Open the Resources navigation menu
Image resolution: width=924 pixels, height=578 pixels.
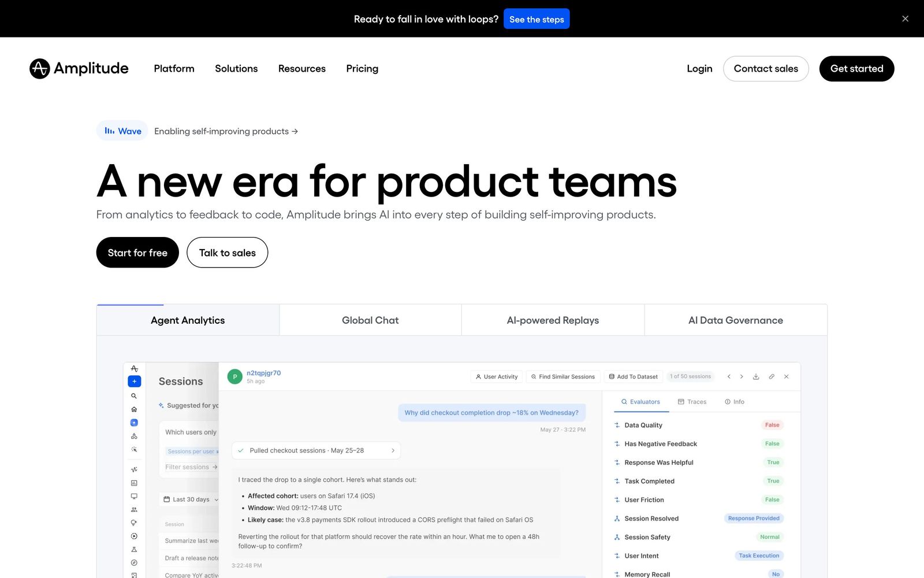click(x=302, y=68)
